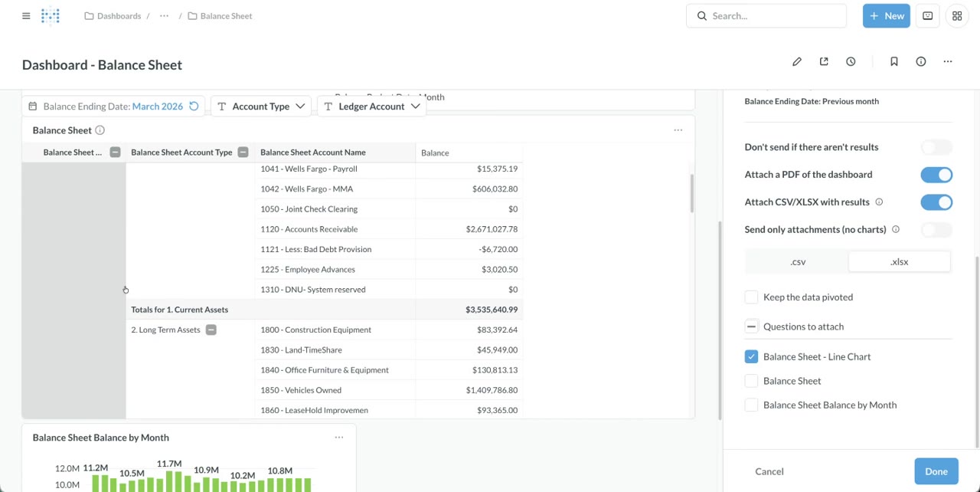Click the Done button

click(936, 471)
